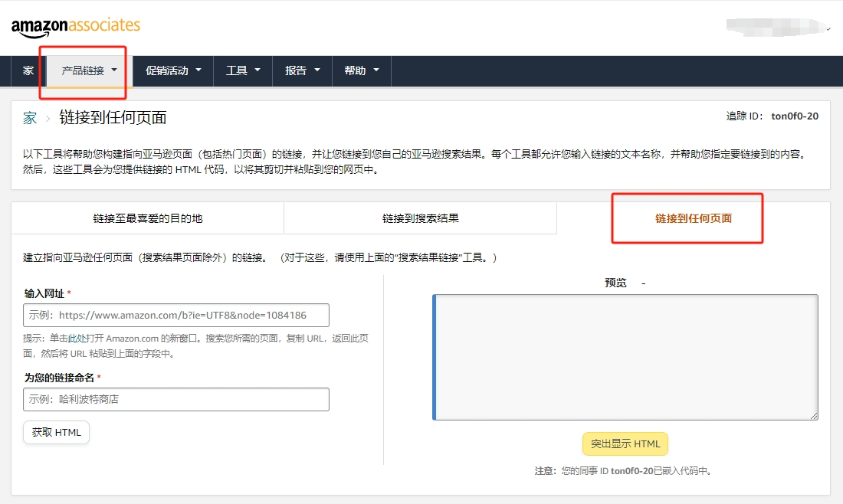
Task: Click the 此处 link in the hint
Action: (77, 339)
